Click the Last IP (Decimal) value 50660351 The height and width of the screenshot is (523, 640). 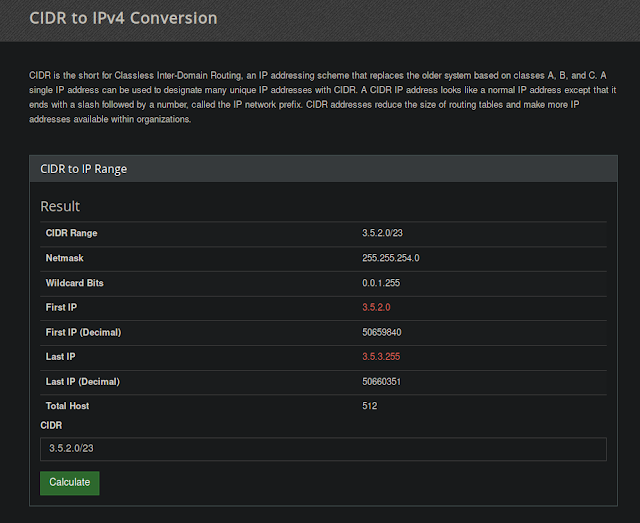pyautogui.click(x=382, y=381)
